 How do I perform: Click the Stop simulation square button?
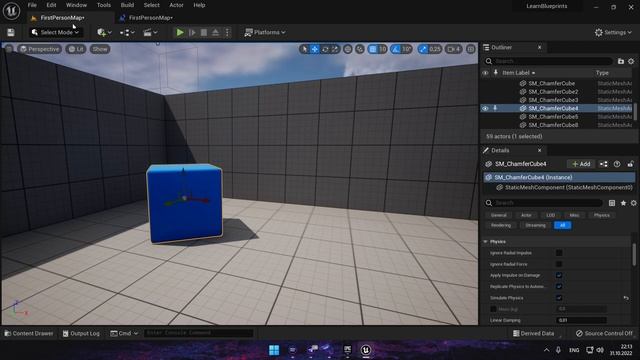click(204, 32)
